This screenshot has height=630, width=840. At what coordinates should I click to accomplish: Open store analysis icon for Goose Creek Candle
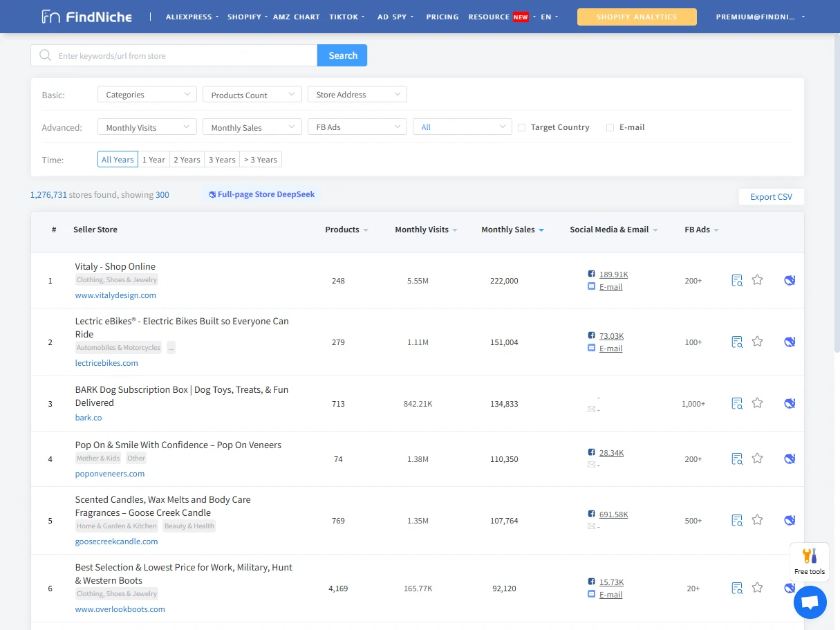(x=737, y=520)
